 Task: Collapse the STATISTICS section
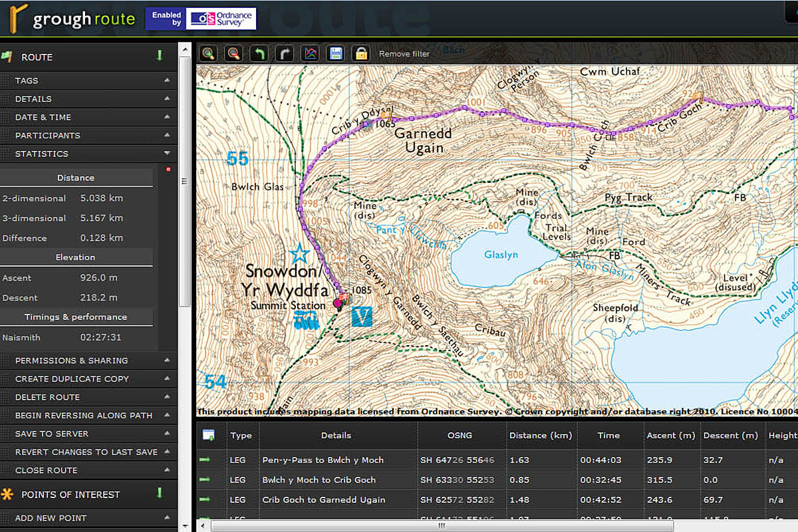click(88, 154)
